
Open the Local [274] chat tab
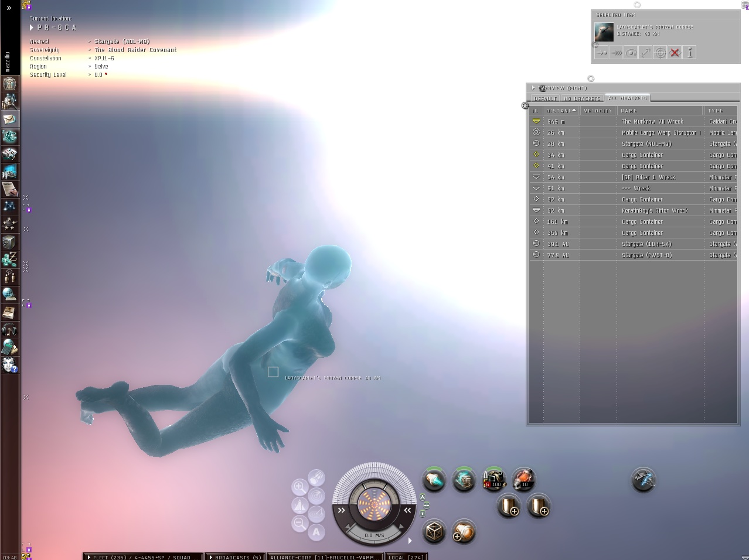(x=406, y=557)
